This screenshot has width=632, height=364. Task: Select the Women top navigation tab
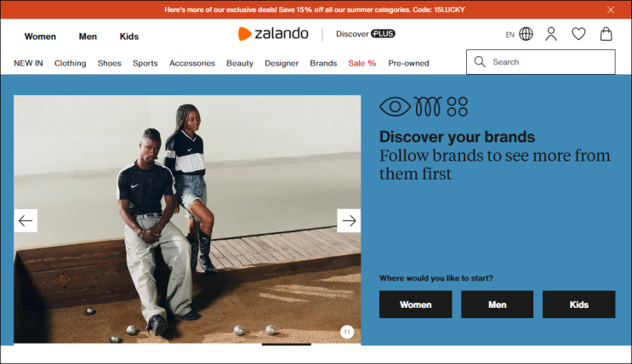(x=40, y=37)
